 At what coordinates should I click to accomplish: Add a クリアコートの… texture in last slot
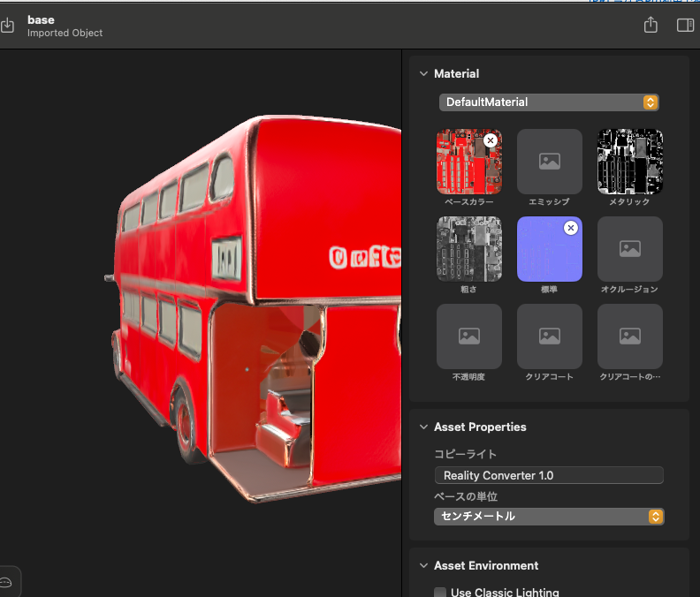click(629, 336)
